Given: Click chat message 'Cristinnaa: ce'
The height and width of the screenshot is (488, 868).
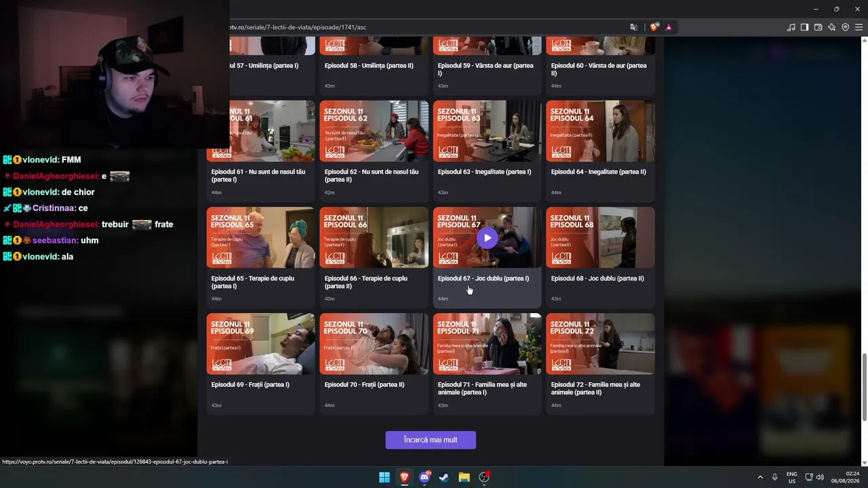Looking at the screenshot, I should click(45, 208).
